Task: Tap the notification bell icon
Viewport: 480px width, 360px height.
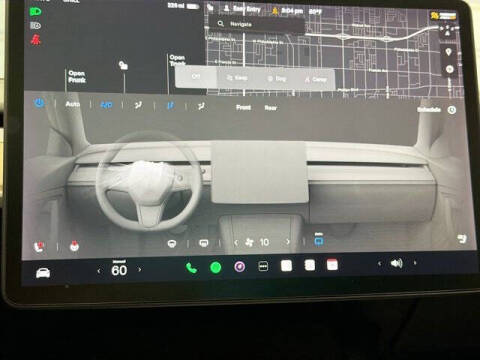Action: 275,11
